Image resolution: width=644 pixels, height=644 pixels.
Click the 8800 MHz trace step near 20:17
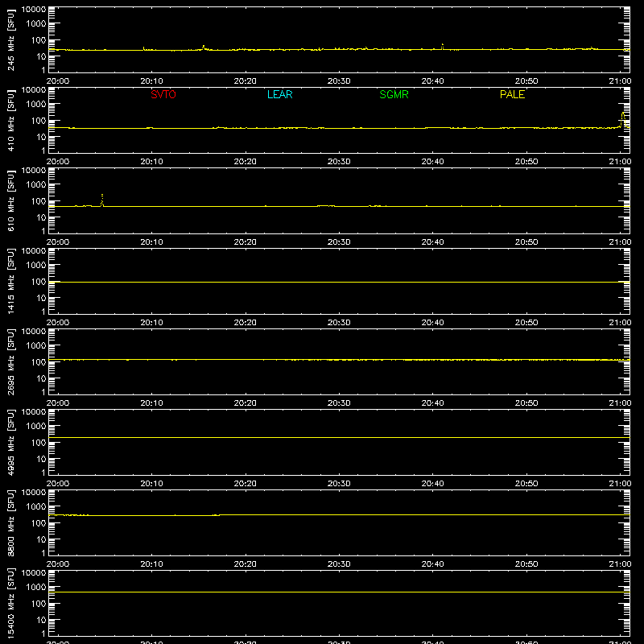tap(217, 515)
